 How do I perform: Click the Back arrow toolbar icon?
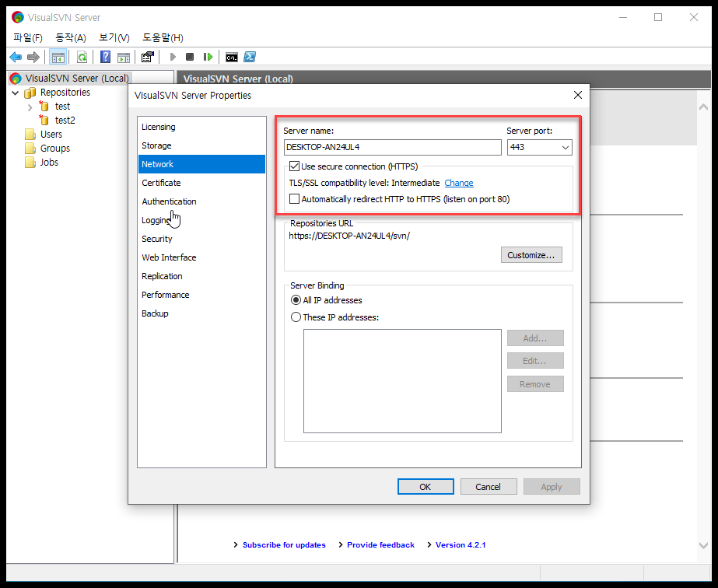click(16, 58)
